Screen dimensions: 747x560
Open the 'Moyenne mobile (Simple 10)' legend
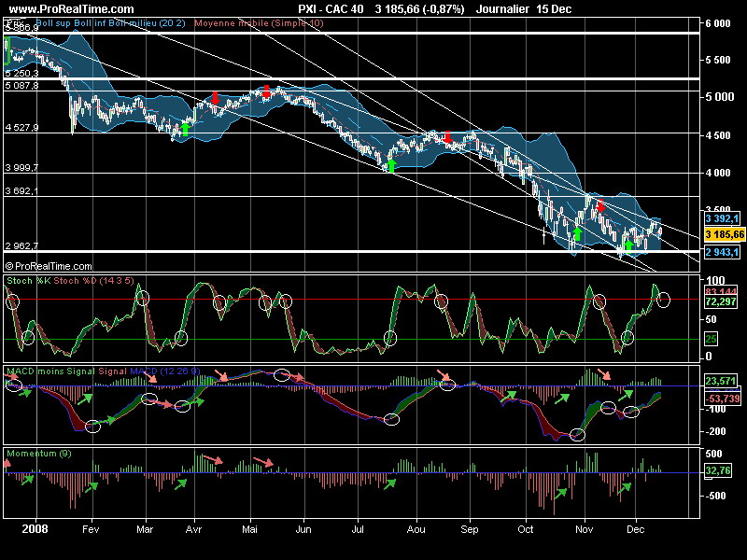point(259,23)
